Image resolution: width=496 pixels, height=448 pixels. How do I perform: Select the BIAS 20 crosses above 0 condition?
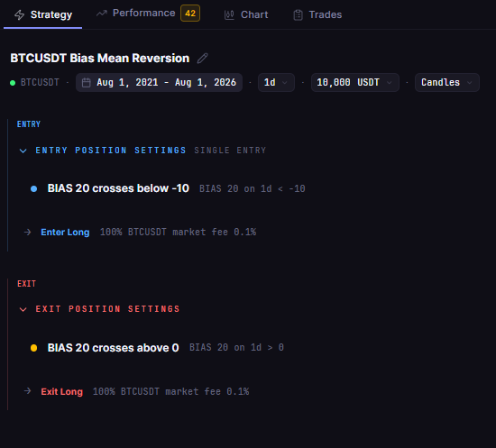pyautogui.click(x=114, y=348)
